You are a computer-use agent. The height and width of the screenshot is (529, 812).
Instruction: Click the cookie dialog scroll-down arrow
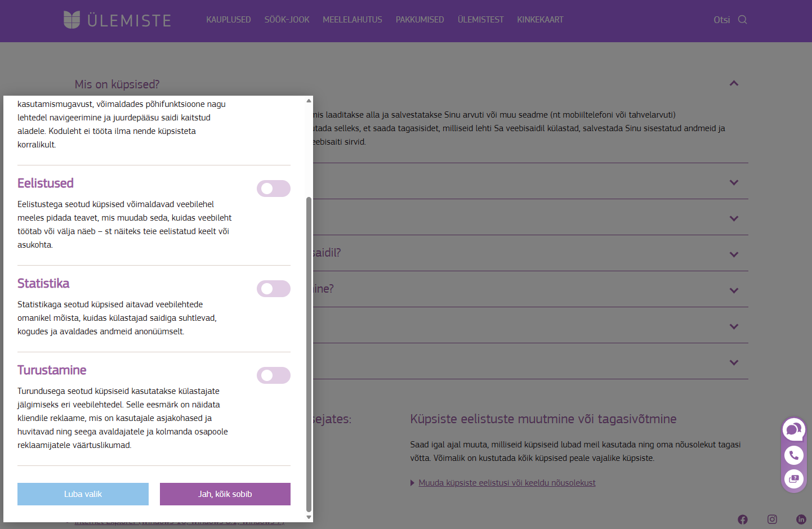(x=309, y=517)
